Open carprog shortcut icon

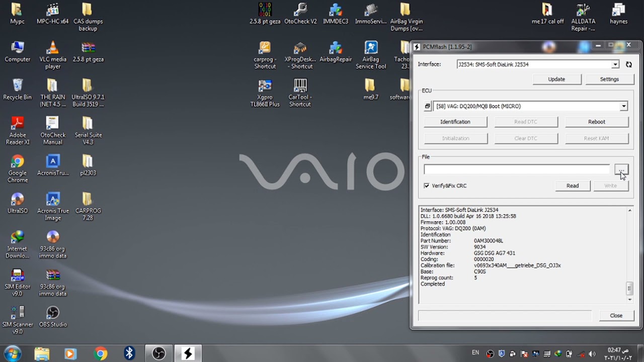265,55
